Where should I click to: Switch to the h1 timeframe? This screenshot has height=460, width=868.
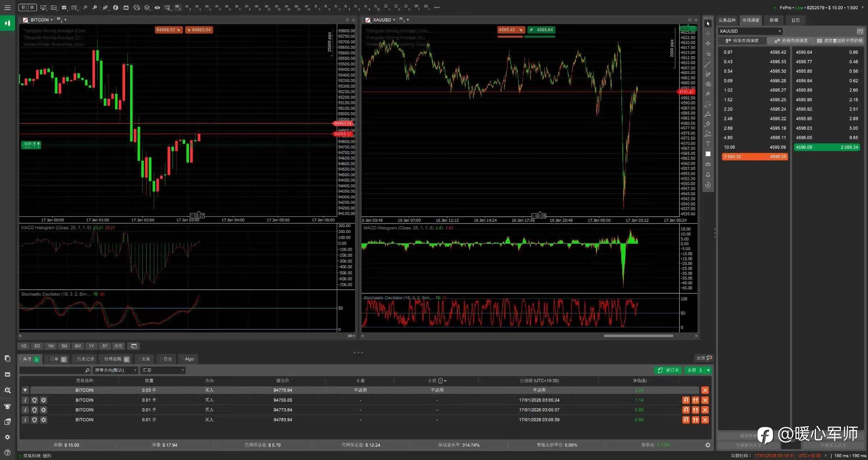pos(317,7)
